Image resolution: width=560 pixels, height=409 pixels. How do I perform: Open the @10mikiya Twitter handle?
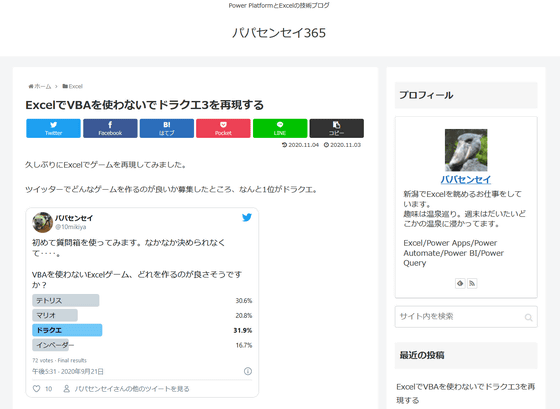pyautogui.click(x=71, y=227)
